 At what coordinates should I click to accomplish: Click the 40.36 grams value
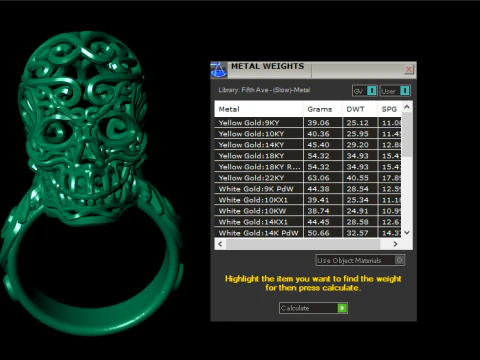pos(318,134)
